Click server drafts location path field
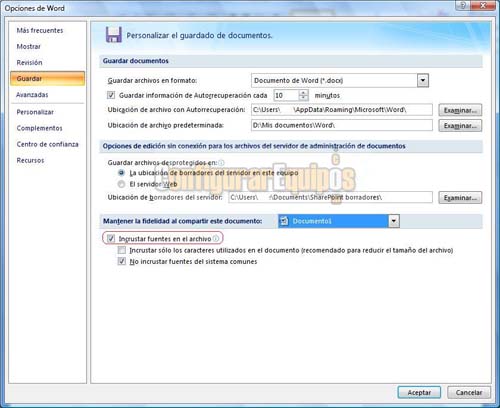Screen dimensions: 500x408 click(330, 197)
